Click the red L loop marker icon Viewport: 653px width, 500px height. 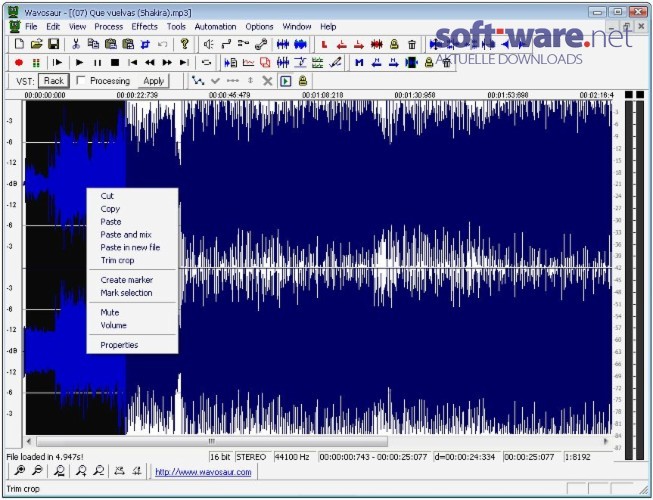click(324, 44)
